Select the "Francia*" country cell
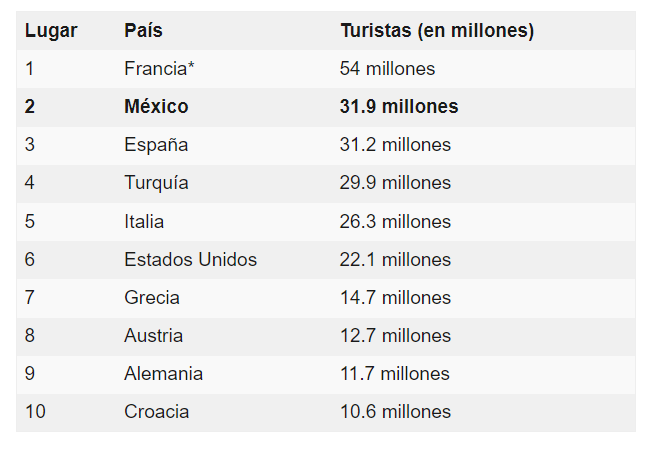 [157, 69]
